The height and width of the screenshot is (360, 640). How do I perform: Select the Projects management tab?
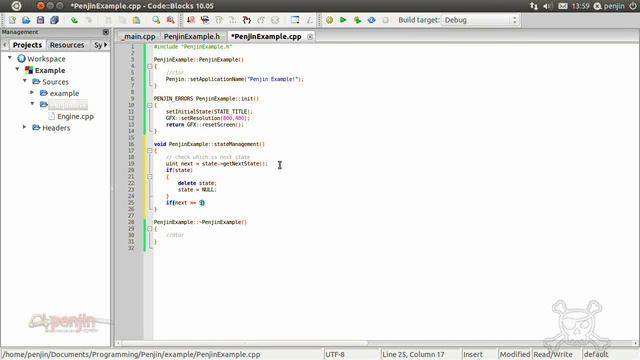(x=27, y=45)
